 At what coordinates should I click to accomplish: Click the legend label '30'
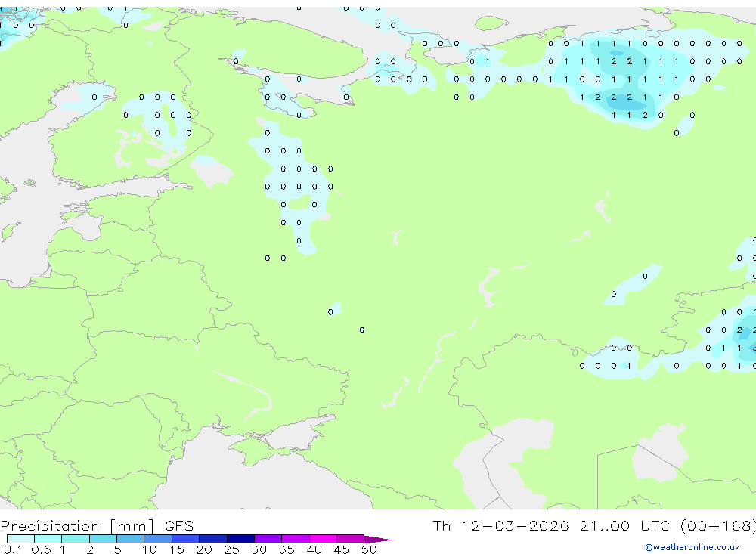click(x=259, y=549)
